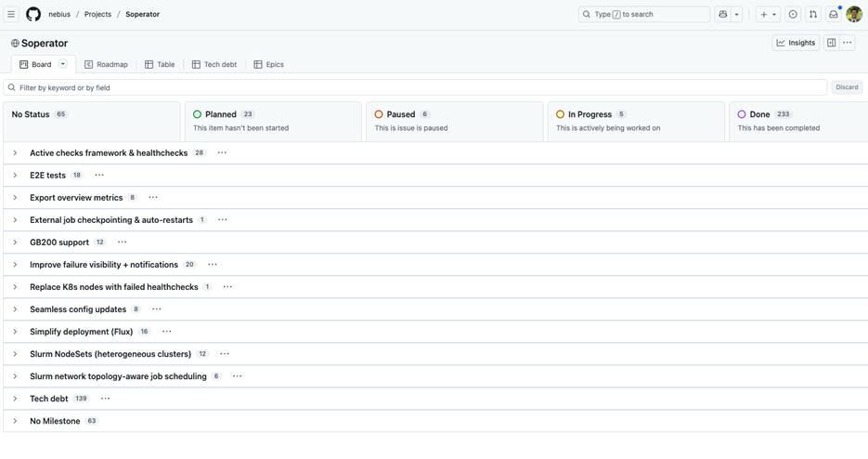Image resolution: width=868 pixels, height=459 pixels.
Task: Open options for Seamless config updates
Action: point(157,308)
